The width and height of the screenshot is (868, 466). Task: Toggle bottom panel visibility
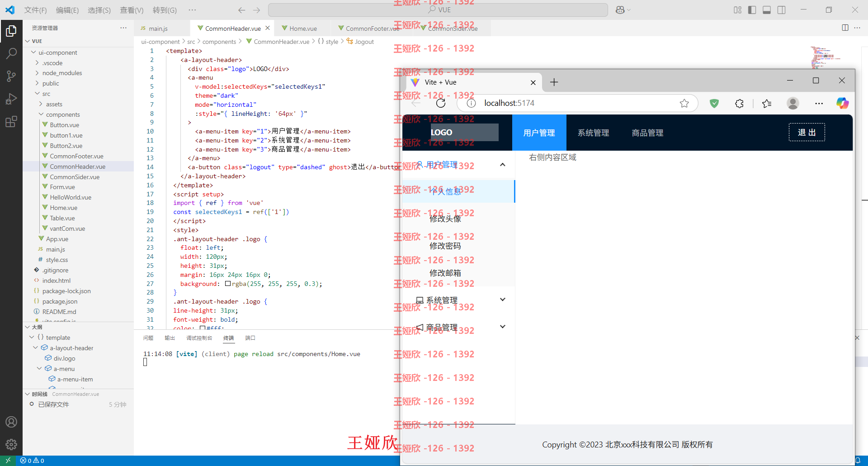(x=767, y=10)
